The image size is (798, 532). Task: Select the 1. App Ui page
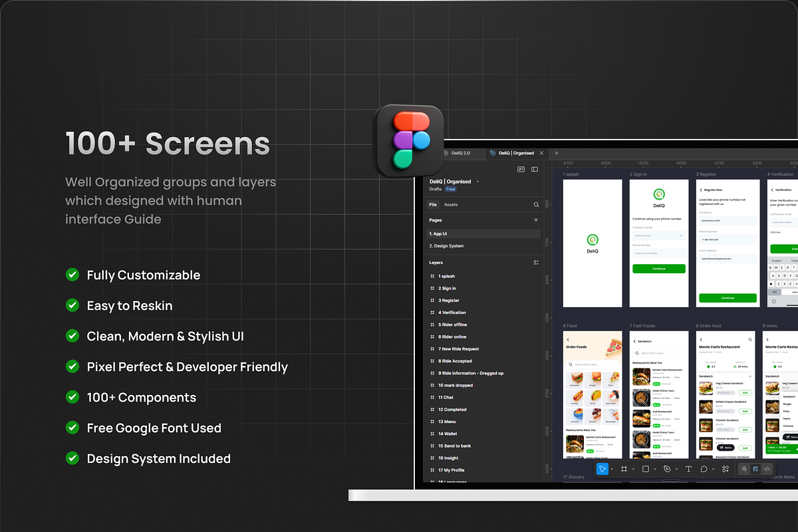coord(483,234)
